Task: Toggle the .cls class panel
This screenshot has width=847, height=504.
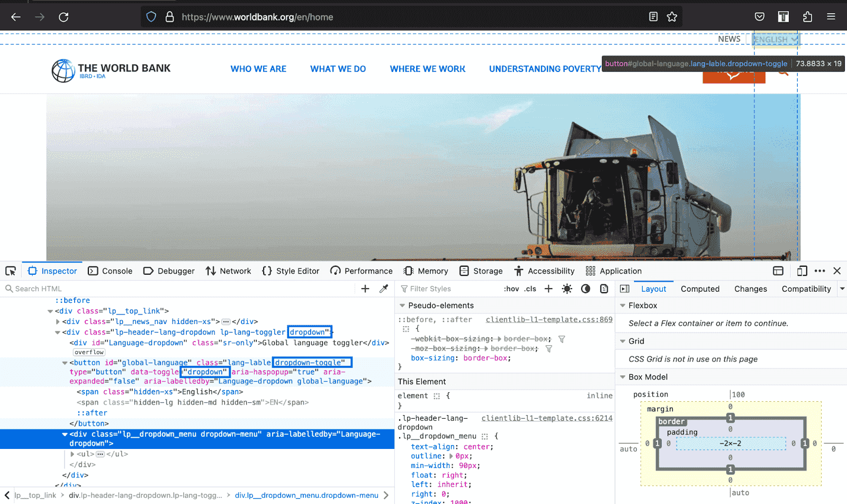Action: coord(530,289)
